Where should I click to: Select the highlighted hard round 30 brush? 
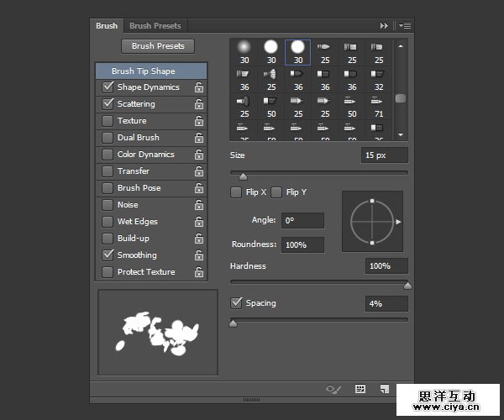coord(297,52)
